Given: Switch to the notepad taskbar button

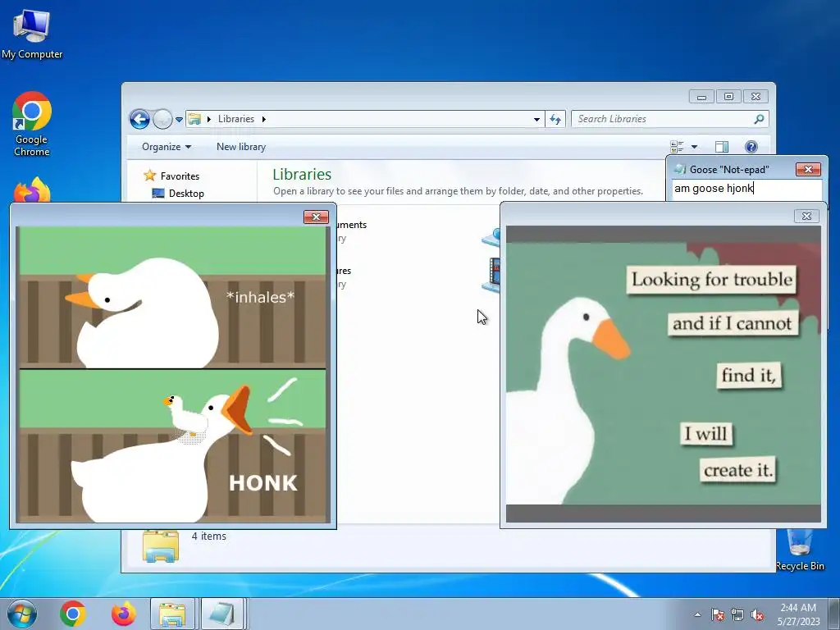Looking at the screenshot, I should pyautogui.click(x=222, y=614).
